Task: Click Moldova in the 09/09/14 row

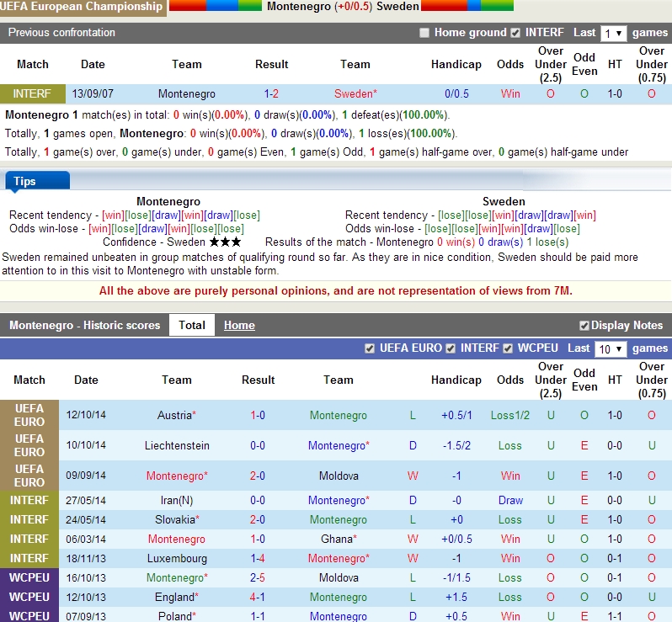Action: coord(339,476)
